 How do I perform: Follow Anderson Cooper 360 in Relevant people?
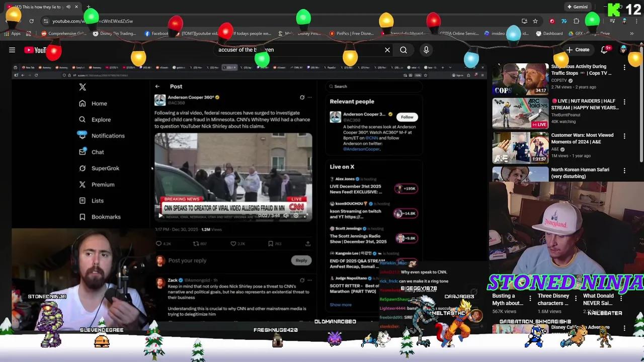(x=407, y=117)
